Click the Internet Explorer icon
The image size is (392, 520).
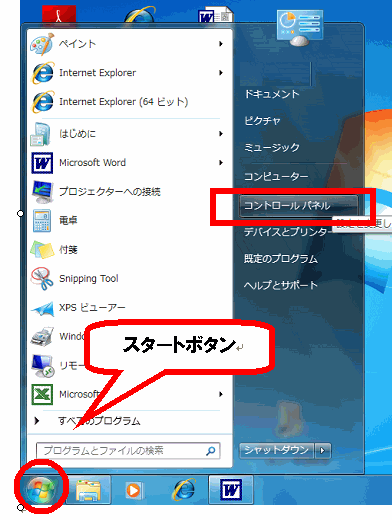tap(42, 73)
